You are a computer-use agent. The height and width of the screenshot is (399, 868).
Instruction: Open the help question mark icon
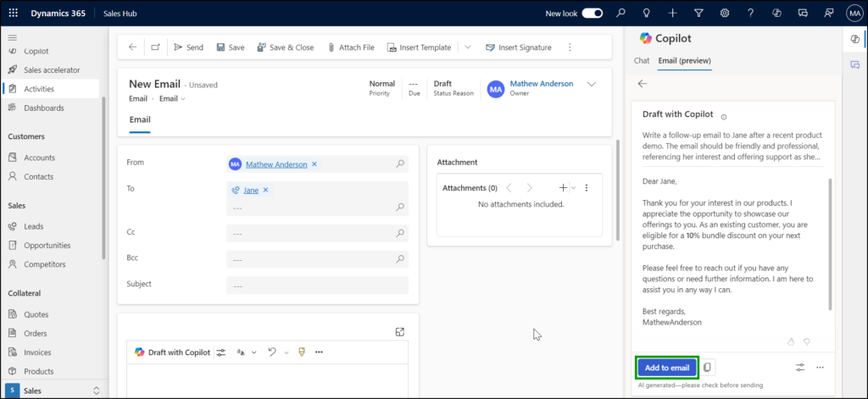(751, 14)
